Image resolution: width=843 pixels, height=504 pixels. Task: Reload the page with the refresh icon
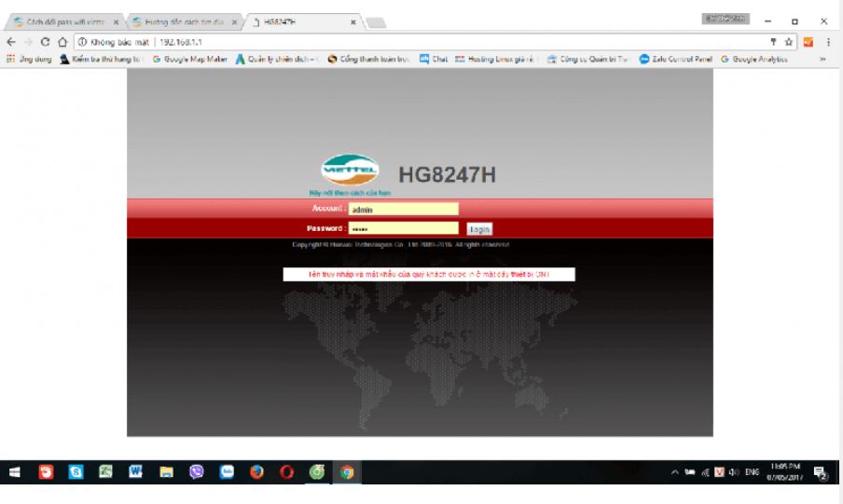click(x=46, y=42)
